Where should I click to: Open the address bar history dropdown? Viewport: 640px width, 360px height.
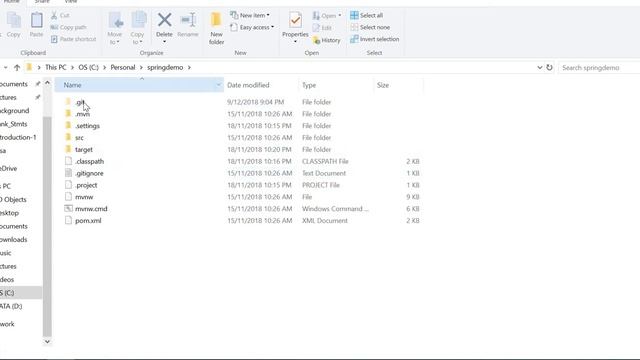[x=540, y=67]
